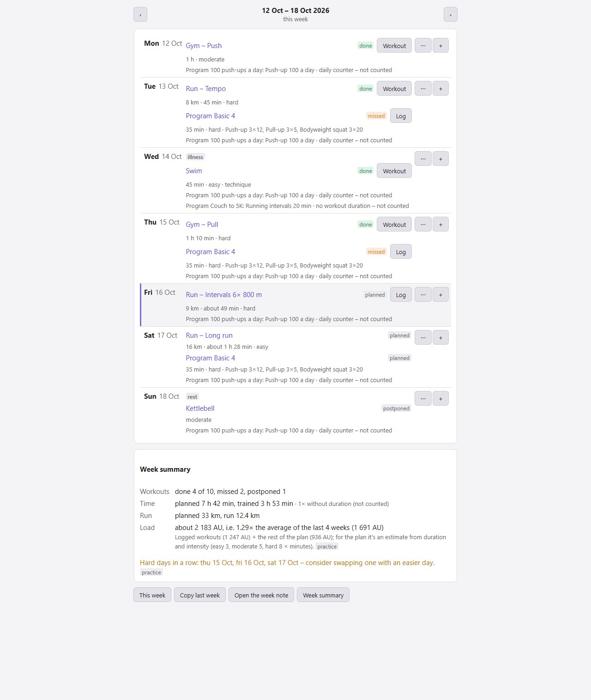Add a workout on Sunday with plus
This screenshot has height=700, width=591.
click(x=440, y=398)
